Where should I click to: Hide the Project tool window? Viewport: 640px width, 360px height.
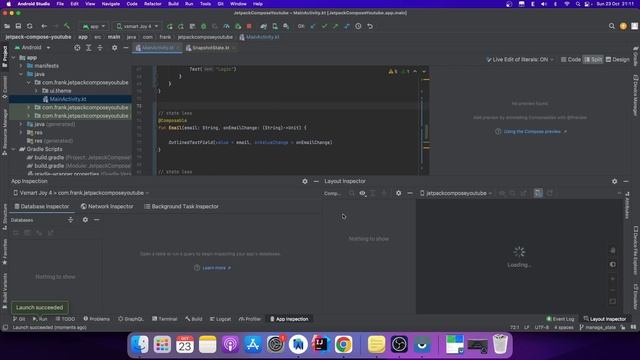pyautogui.click(x=126, y=48)
